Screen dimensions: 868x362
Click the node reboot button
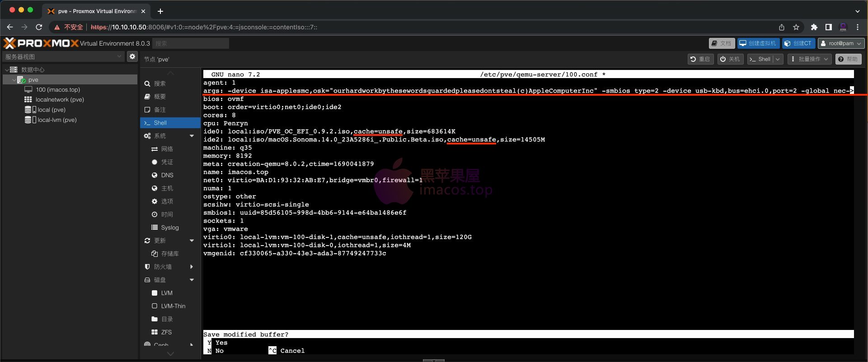tap(700, 59)
